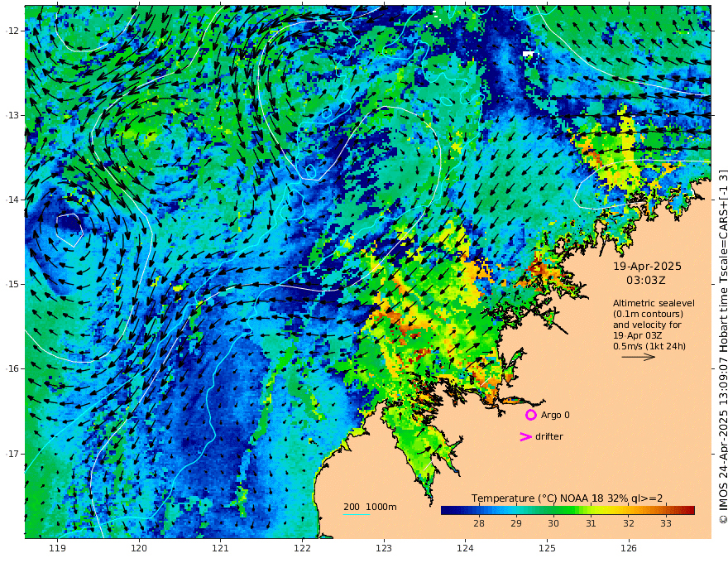Image resolution: width=728 pixels, height=563 pixels.
Task: Click the 'Argo 0' legend label
Action: [x=555, y=415]
